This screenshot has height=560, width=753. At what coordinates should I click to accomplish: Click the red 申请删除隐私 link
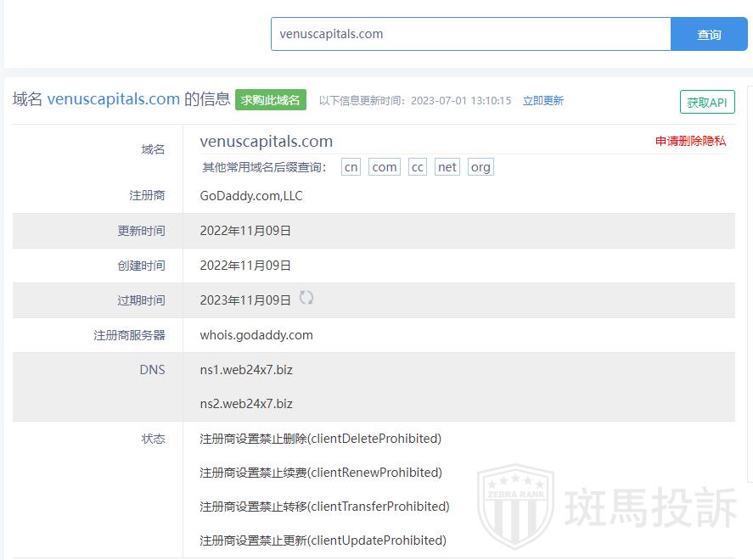pos(690,141)
